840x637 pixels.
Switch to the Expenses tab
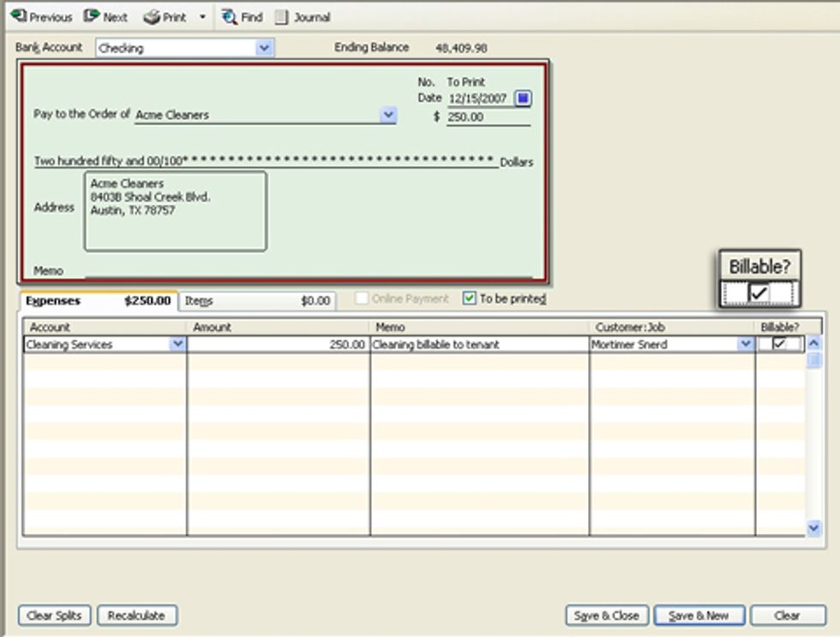99,301
